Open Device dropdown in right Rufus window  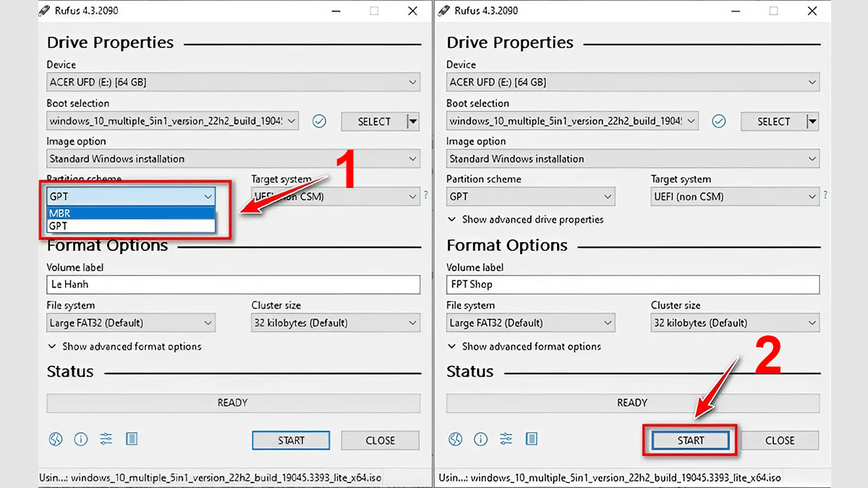click(x=633, y=82)
